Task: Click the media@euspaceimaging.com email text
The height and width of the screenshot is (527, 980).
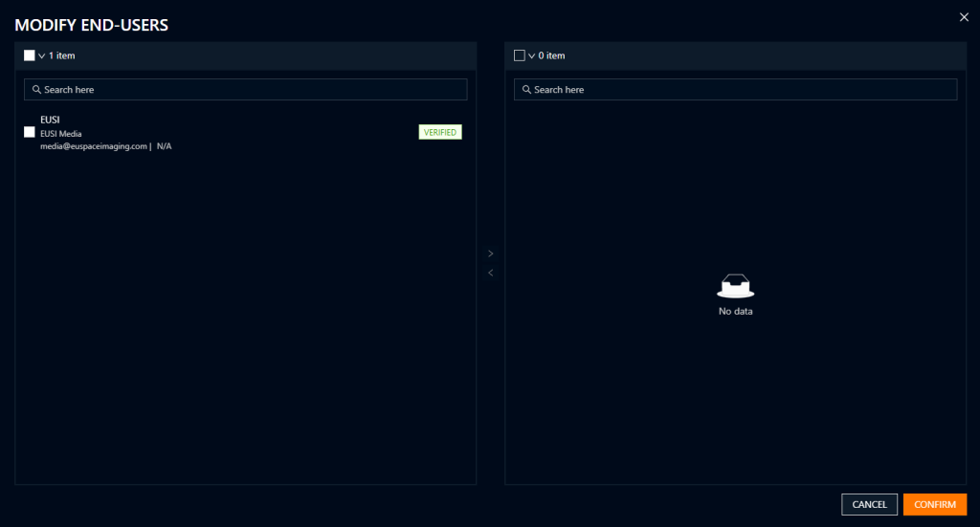Action: (94, 146)
